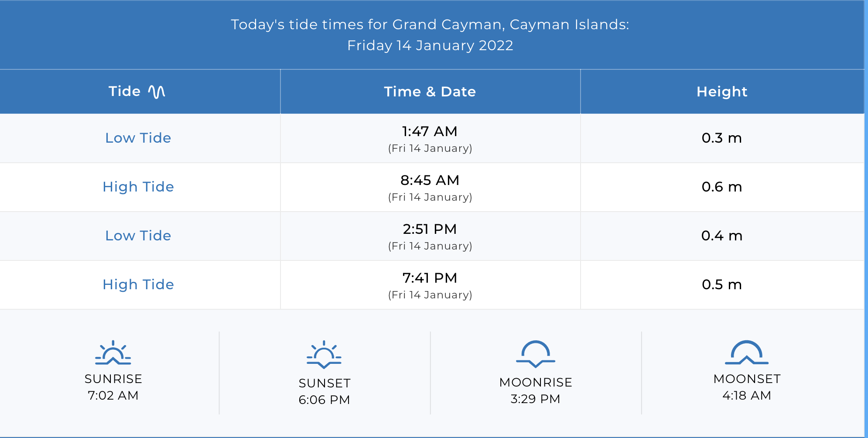The height and width of the screenshot is (438, 868).
Task: Click the Time & Date column header
Action: click(x=430, y=92)
